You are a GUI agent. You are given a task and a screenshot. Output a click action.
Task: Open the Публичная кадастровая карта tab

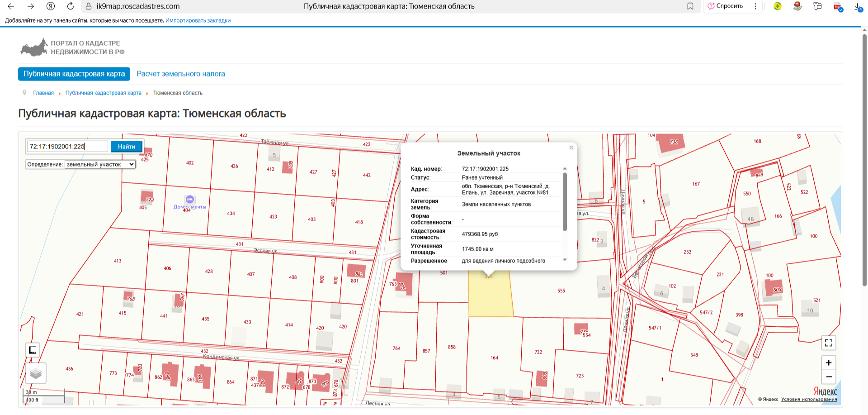74,74
